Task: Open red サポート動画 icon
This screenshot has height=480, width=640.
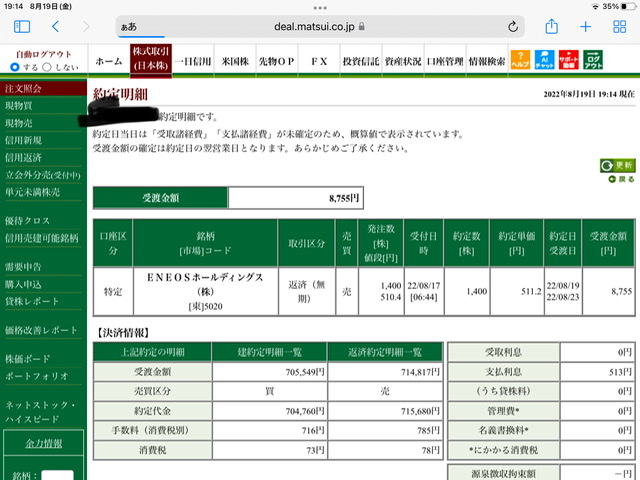Action: click(569, 60)
